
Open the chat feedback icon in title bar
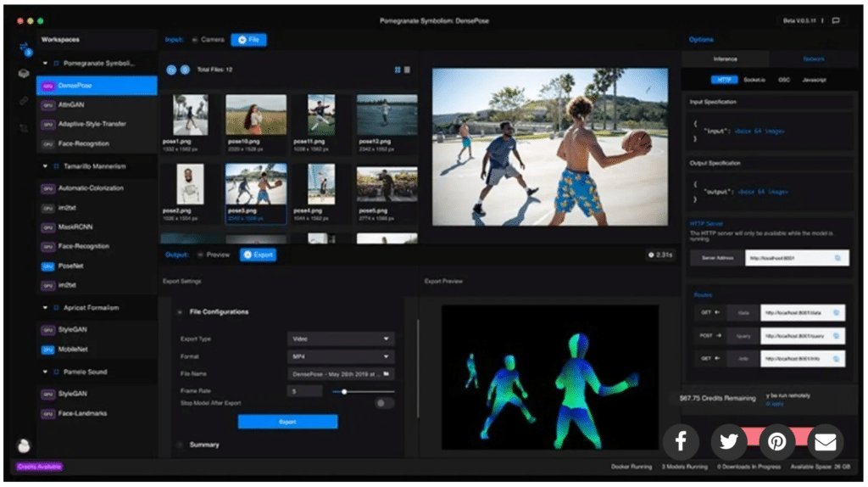836,20
